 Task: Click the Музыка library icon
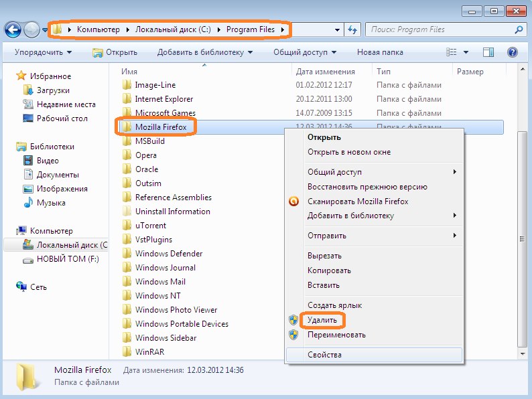coord(28,202)
